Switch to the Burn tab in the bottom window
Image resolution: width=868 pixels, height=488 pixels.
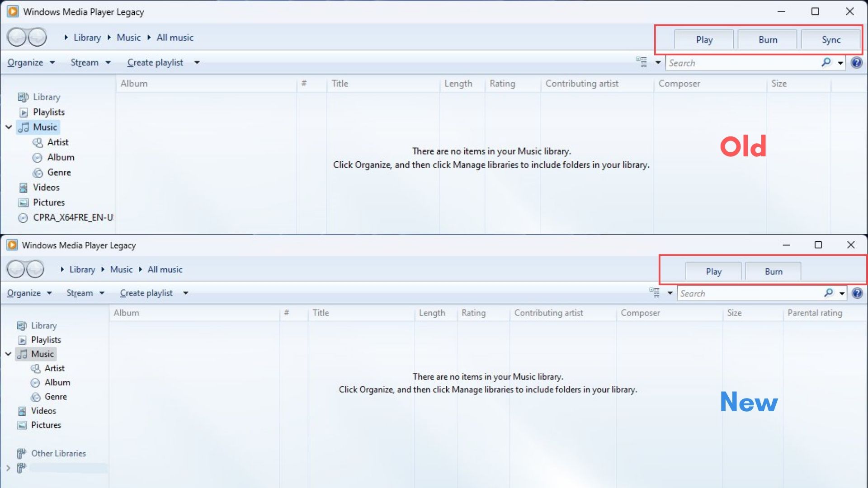click(x=774, y=272)
